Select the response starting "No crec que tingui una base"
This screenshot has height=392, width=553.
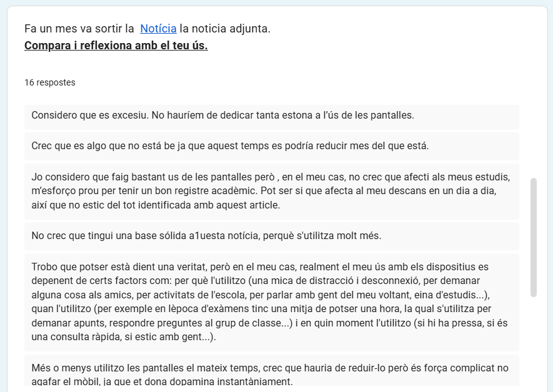(272, 236)
